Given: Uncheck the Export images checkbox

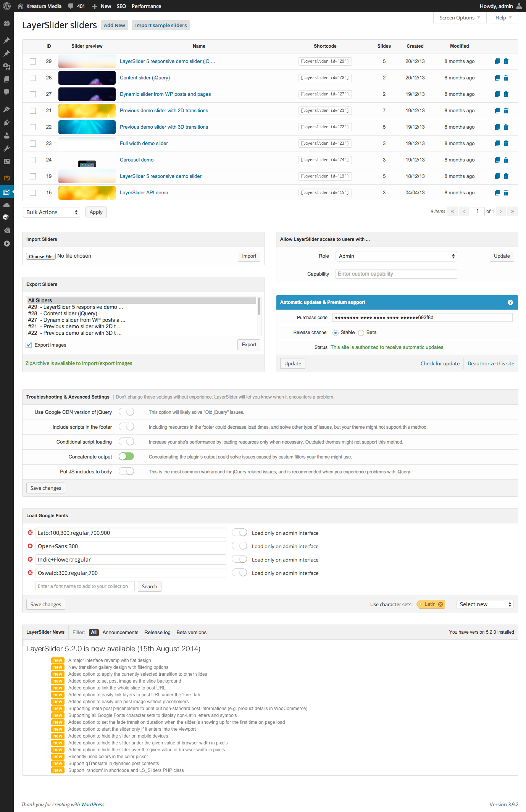Looking at the screenshot, I should click(x=29, y=345).
